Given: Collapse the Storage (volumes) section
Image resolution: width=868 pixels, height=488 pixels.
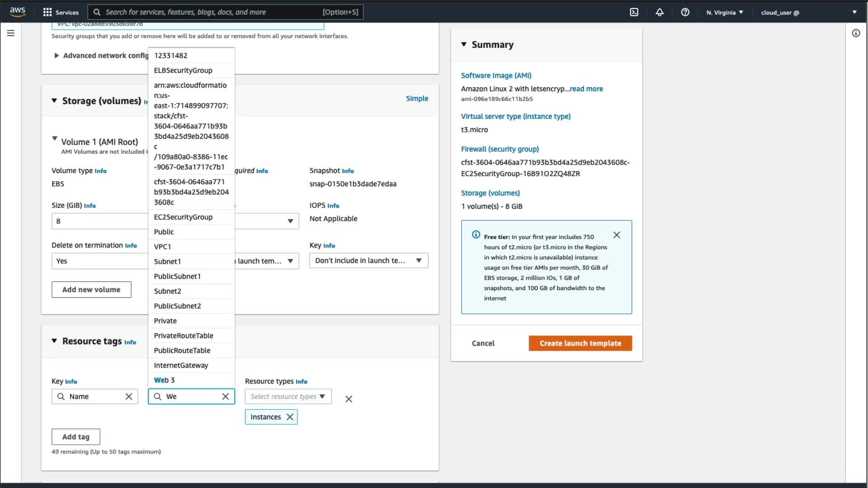Looking at the screenshot, I should 54,101.
